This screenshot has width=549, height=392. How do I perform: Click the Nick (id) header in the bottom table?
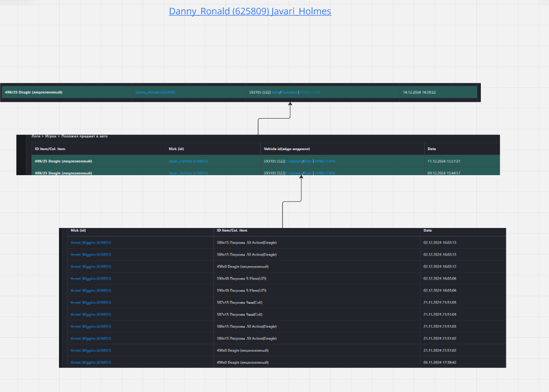click(x=78, y=230)
